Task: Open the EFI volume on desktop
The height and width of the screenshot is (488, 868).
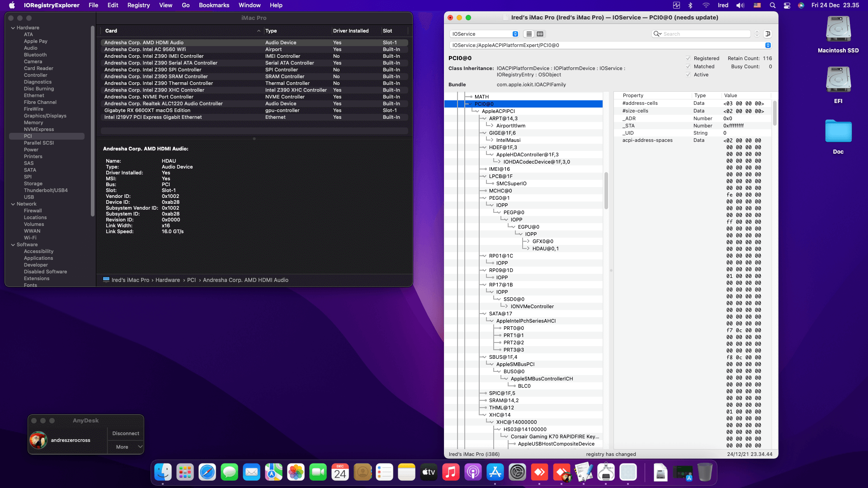Action: pyautogui.click(x=838, y=85)
